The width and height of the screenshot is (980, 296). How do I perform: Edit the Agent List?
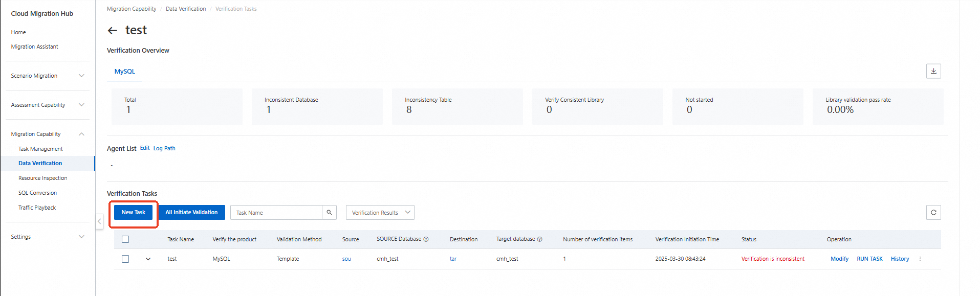tap(145, 148)
